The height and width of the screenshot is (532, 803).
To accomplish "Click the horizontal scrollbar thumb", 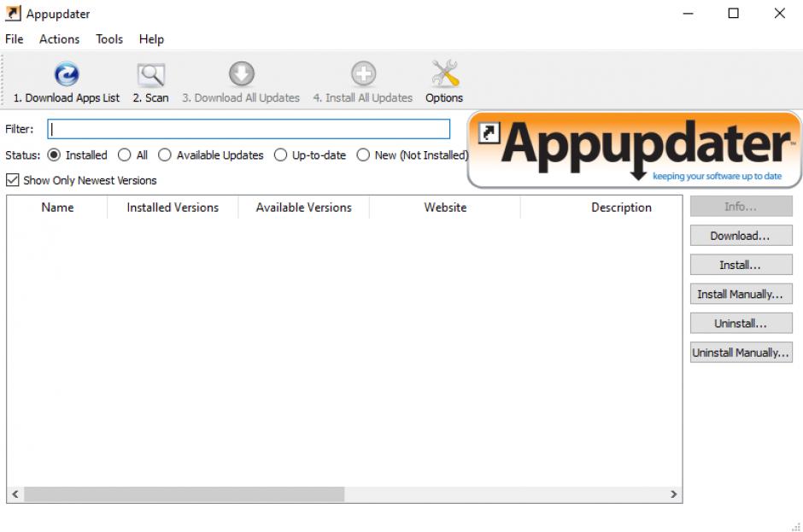I will [x=185, y=494].
